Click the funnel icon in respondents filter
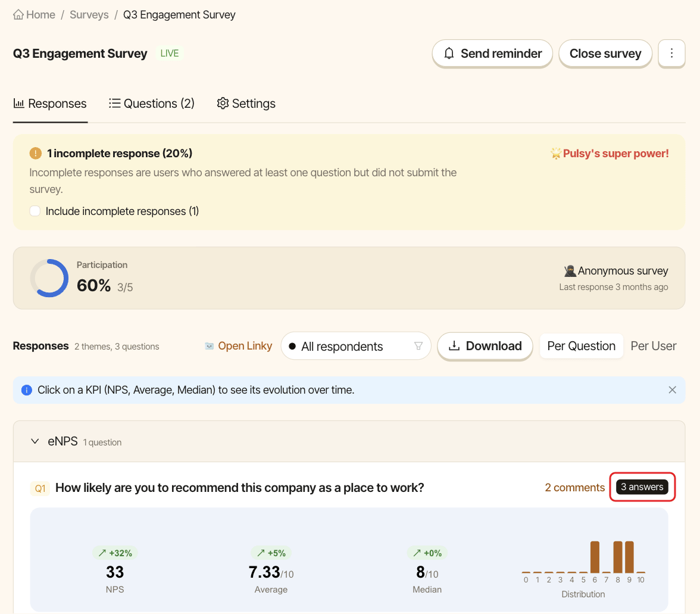 [x=418, y=346]
